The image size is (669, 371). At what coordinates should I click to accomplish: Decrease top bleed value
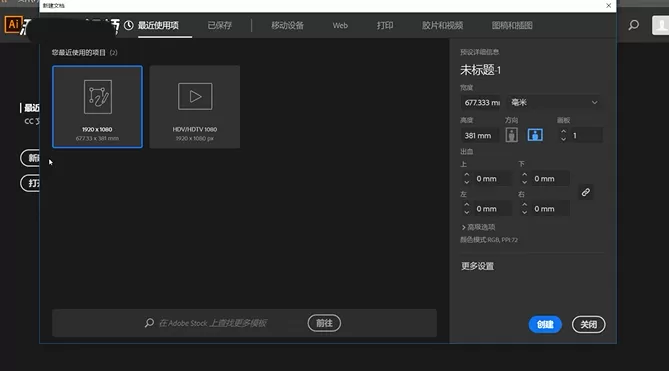pyautogui.click(x=466, y=182)
